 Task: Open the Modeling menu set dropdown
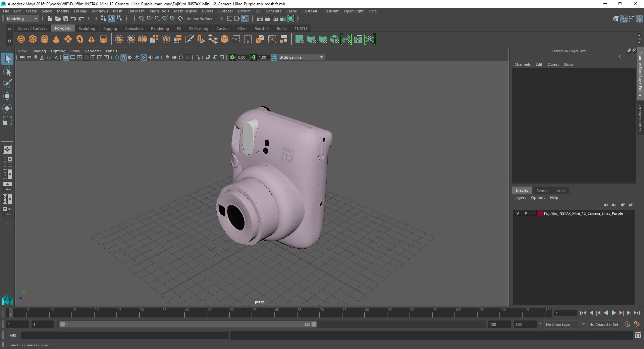pos(22,19)
